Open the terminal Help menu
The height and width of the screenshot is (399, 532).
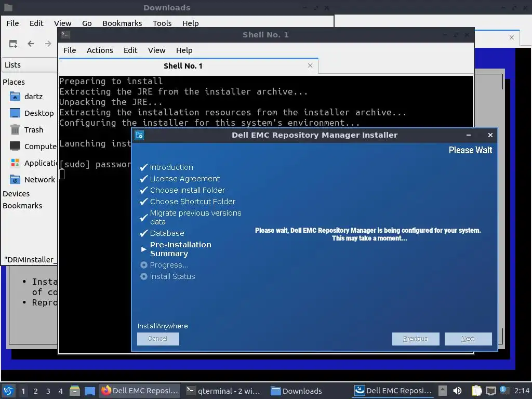(x=184, y=50)
